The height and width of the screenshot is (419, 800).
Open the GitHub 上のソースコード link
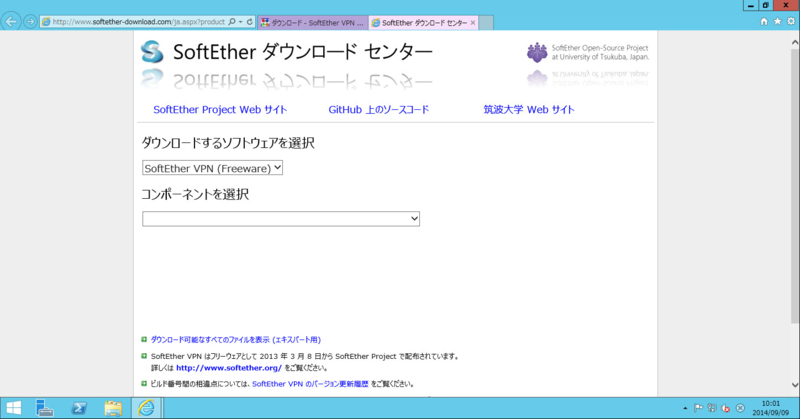379,110
